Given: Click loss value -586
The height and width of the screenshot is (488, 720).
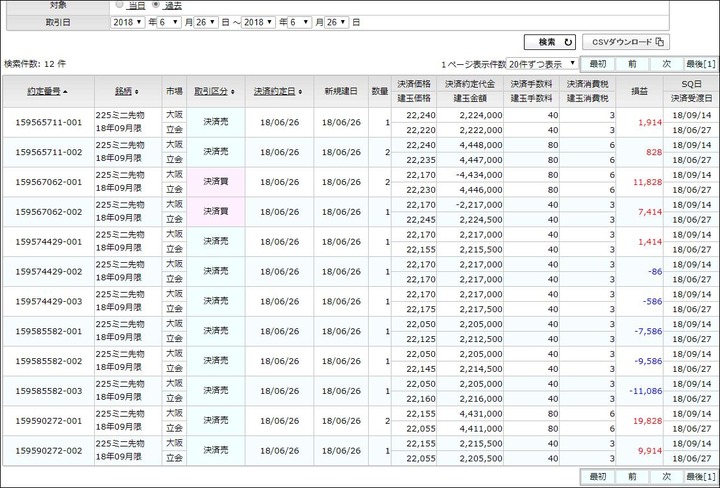Looking at the screenshot, I should (x=652, y=302).
